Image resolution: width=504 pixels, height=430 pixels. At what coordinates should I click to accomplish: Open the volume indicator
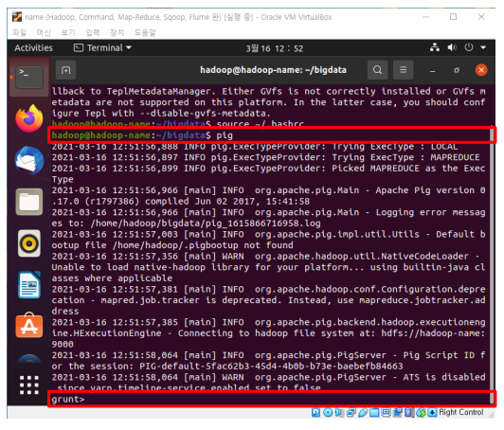(452, 47)
